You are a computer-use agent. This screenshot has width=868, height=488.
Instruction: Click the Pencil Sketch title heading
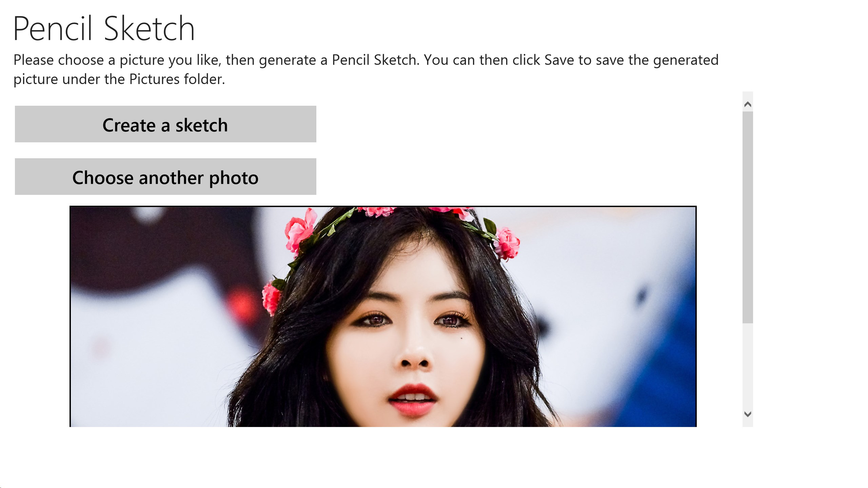pyautogui.click(x=104, y=29)
